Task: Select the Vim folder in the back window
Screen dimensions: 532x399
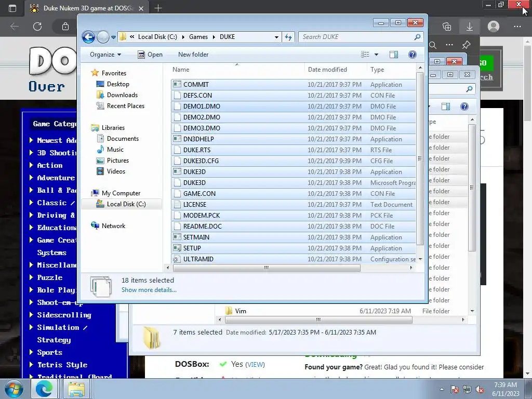Action: (240, 311)
